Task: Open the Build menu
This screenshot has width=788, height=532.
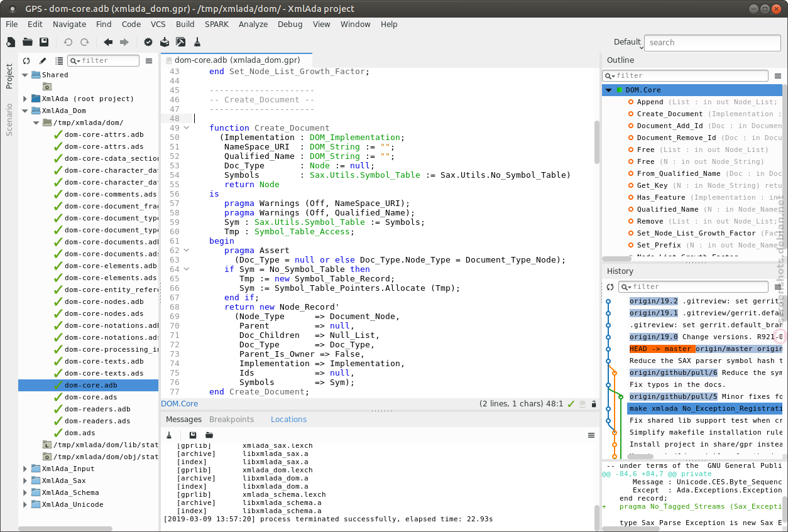Action: 185,24
